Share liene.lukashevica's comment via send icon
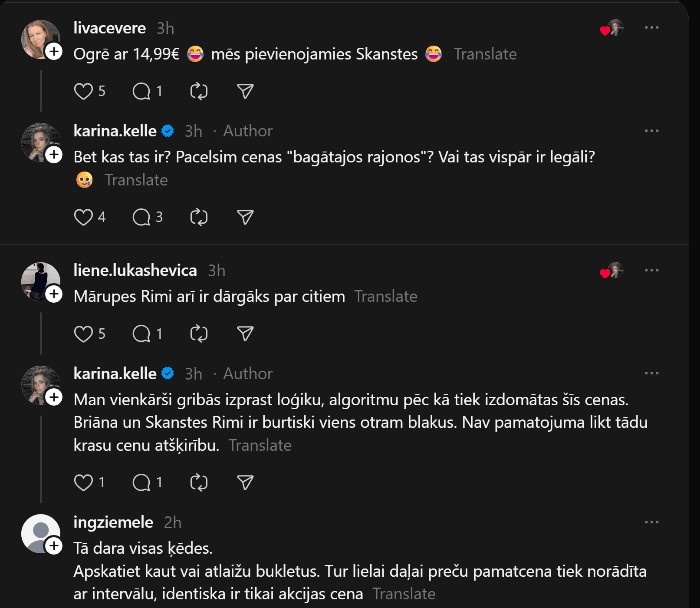This screenshot has height=608, width=700. click(x=245, y=334)
